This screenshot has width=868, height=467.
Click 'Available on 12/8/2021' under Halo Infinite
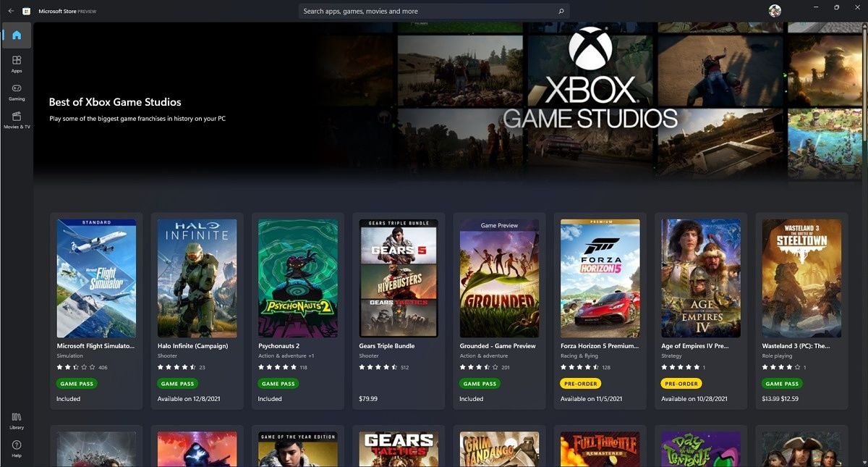click(187, 399)
